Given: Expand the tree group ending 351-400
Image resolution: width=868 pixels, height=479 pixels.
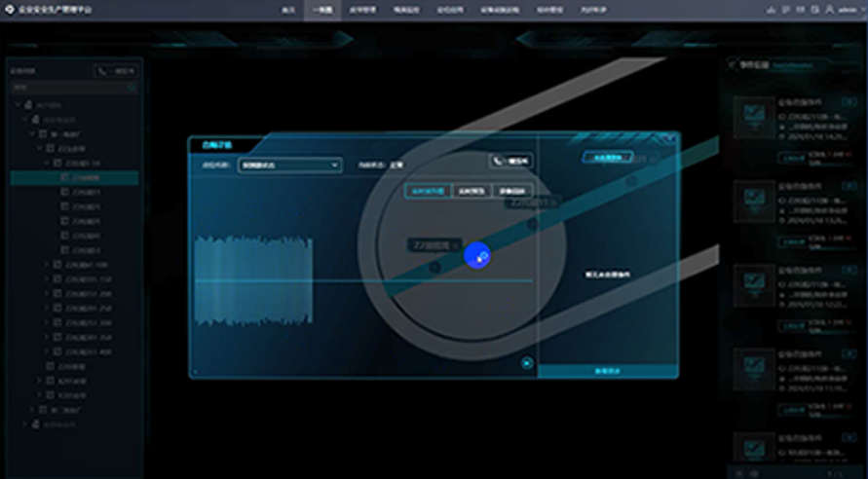Looking at the screenshot, I should (47, 351).
